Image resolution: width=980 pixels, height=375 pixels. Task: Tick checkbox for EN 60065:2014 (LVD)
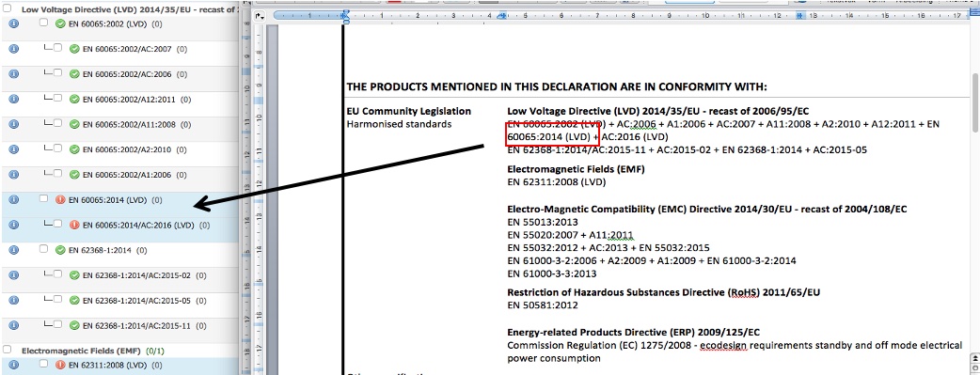tap(43, 198)
